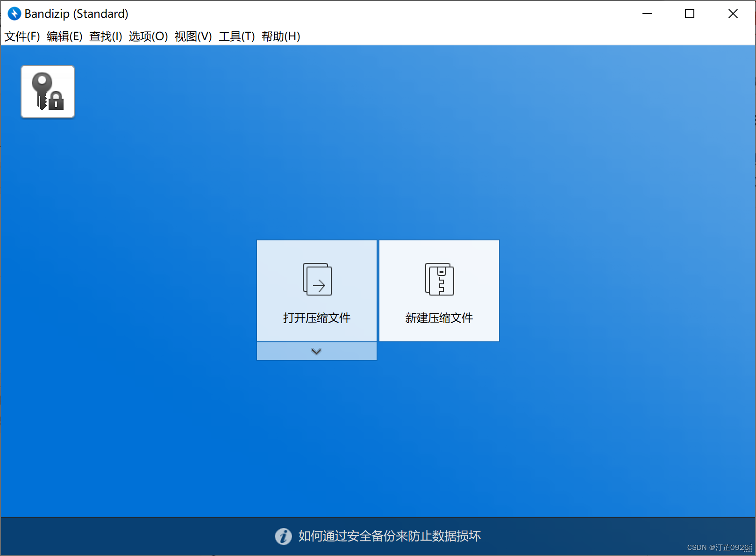
Task: Open the 编辑(E) menu
Action: [64, 36]
